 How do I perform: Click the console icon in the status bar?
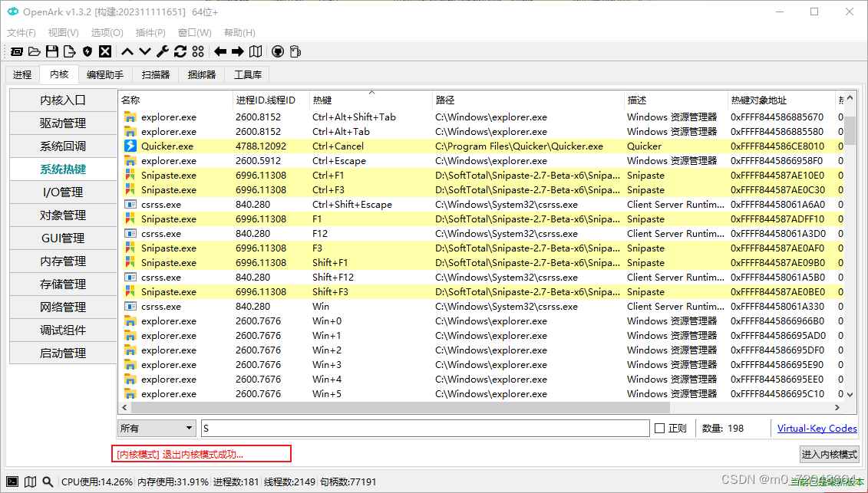tap(13, 482)
